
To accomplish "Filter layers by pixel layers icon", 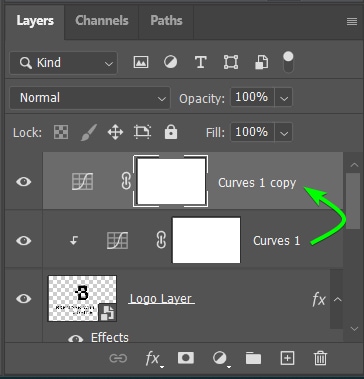I will coord(141,62).
